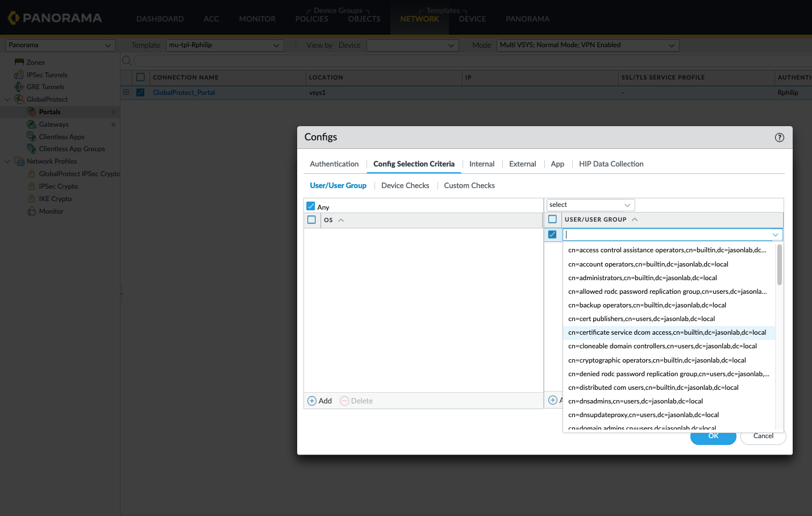Switch to the HIP Data Collection tab
This screenshot has width=812, height=516.
coord(611,164)
